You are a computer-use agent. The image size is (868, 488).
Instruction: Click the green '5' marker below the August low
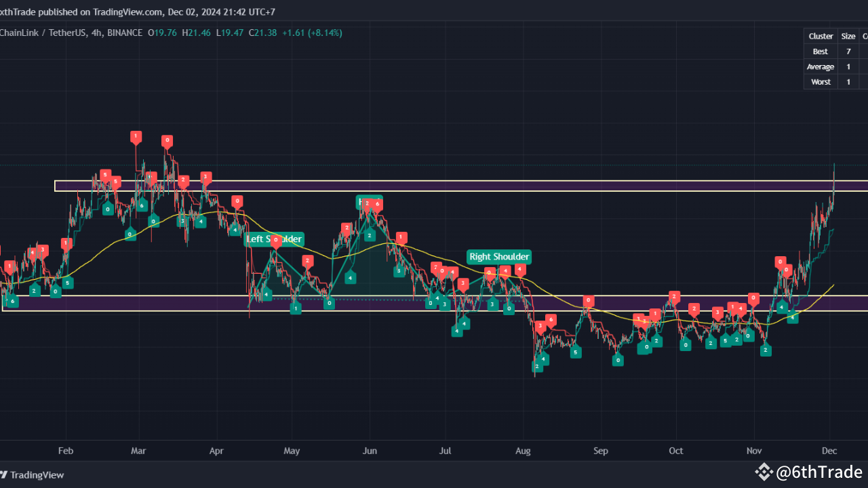pyautogui.click(x=576, y=352)
